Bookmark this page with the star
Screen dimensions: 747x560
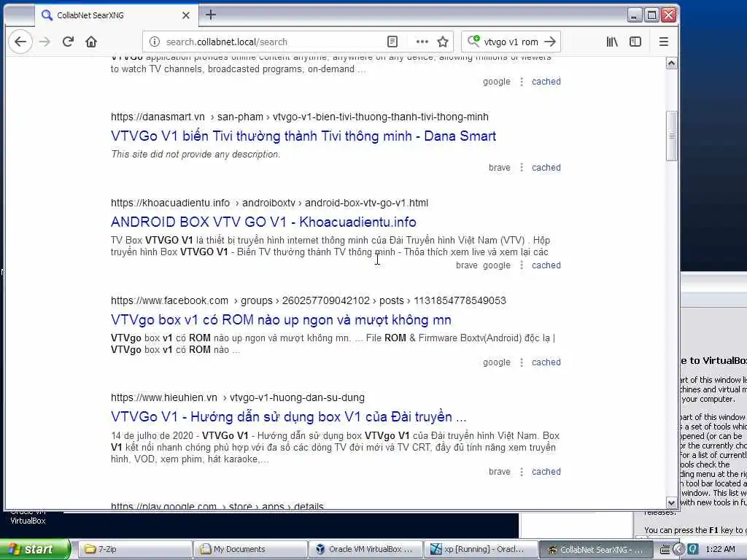443,42
